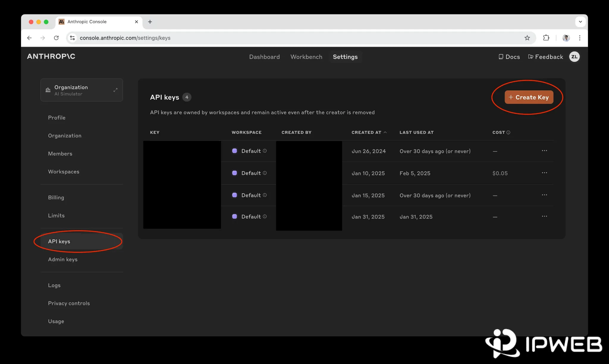Open the Chrome three-dot menu

point(580,38)
